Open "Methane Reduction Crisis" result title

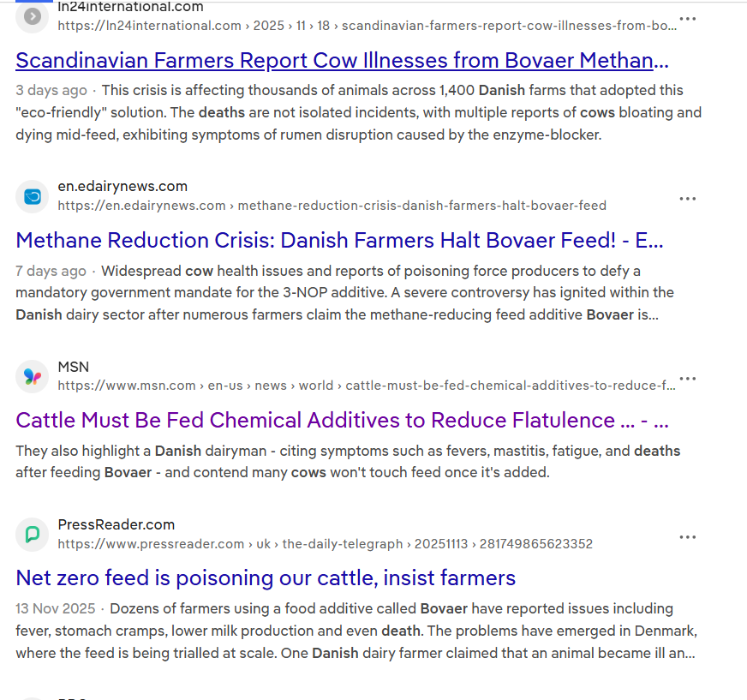coord(339,240)
